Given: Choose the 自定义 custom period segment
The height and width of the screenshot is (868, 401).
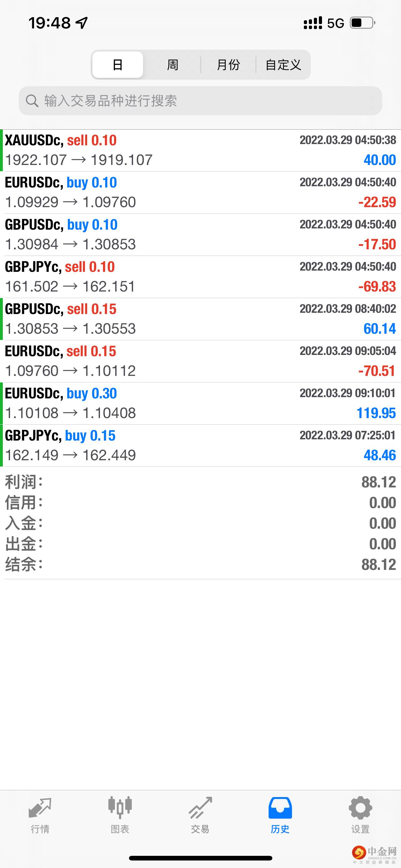Looking at the screenshot, I should click(283, 65).
